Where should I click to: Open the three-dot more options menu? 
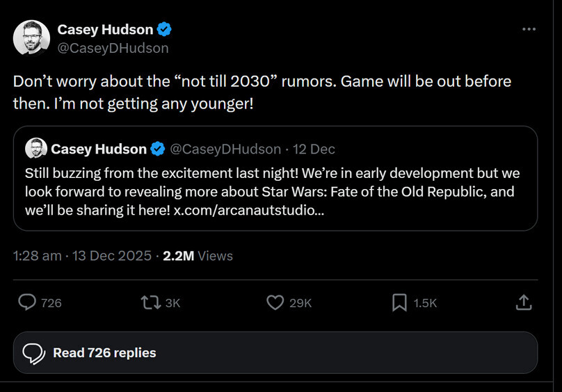529,29
